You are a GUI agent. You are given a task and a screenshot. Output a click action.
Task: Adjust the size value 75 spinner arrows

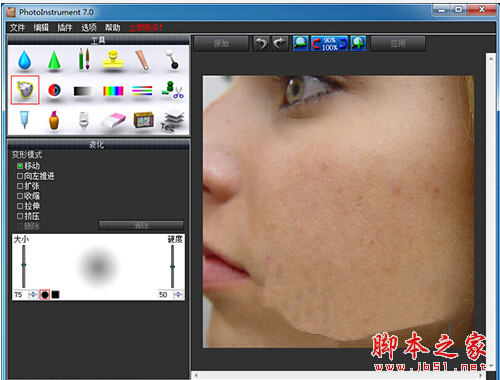pos(33,294)
